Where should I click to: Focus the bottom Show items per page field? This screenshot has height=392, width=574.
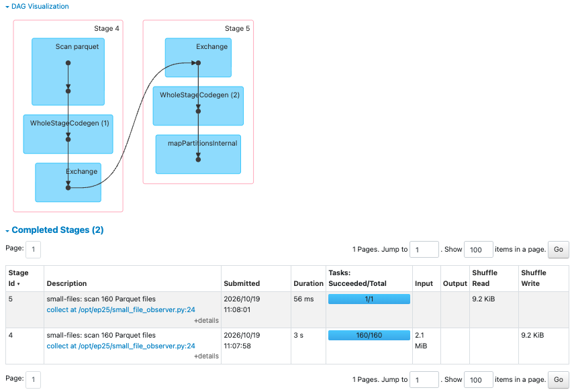coord(478,380)
